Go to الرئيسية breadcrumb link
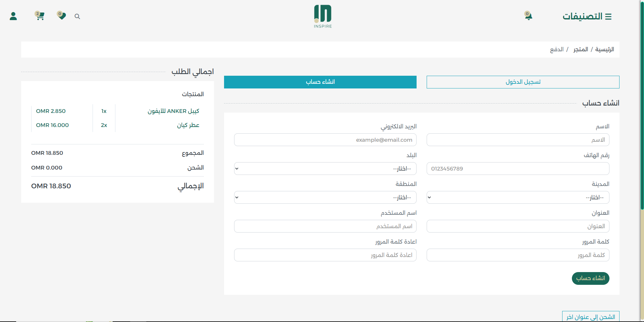 pyautogui.click(x=604, y=50)
